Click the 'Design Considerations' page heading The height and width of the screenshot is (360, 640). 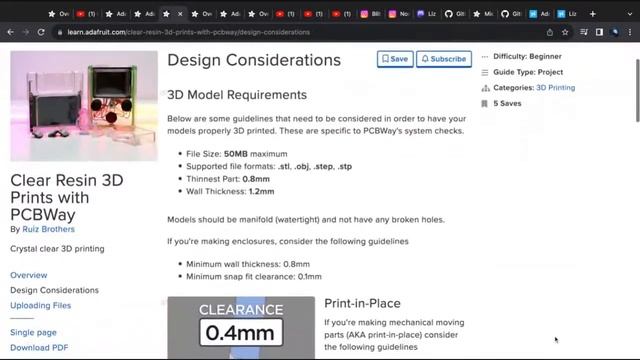pos(254,60)
